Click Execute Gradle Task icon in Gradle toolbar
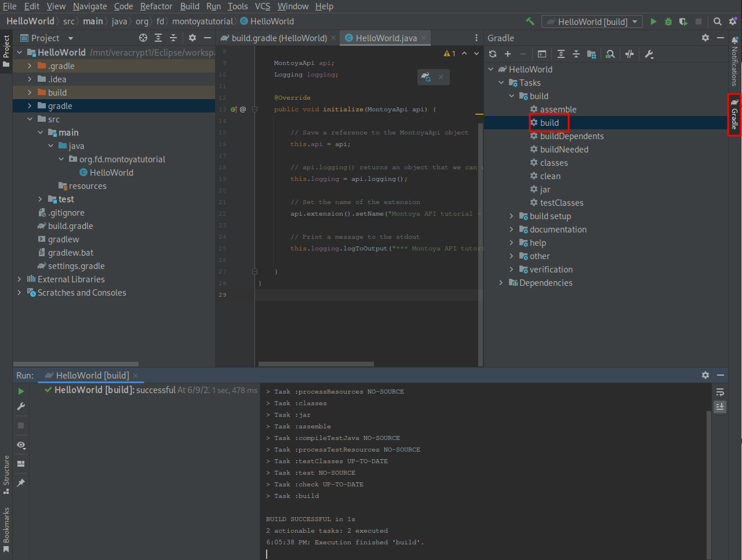The image size is (742, 560). pyautogui.click(x=542, y=54)
